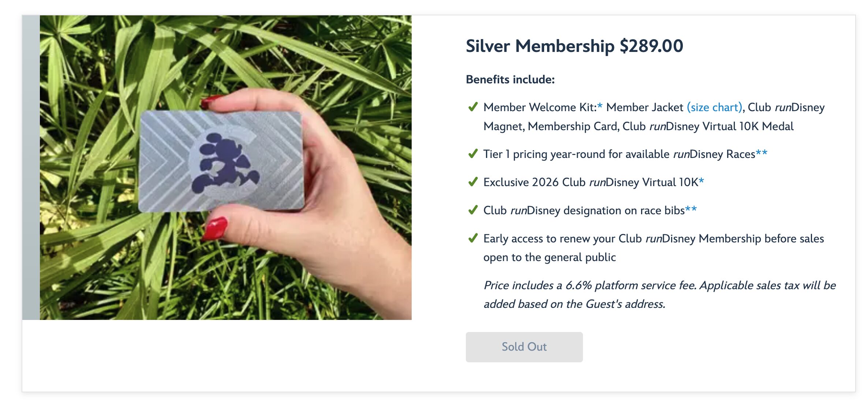Click the Mickey Mouse runner logo on card

(224, 163)
